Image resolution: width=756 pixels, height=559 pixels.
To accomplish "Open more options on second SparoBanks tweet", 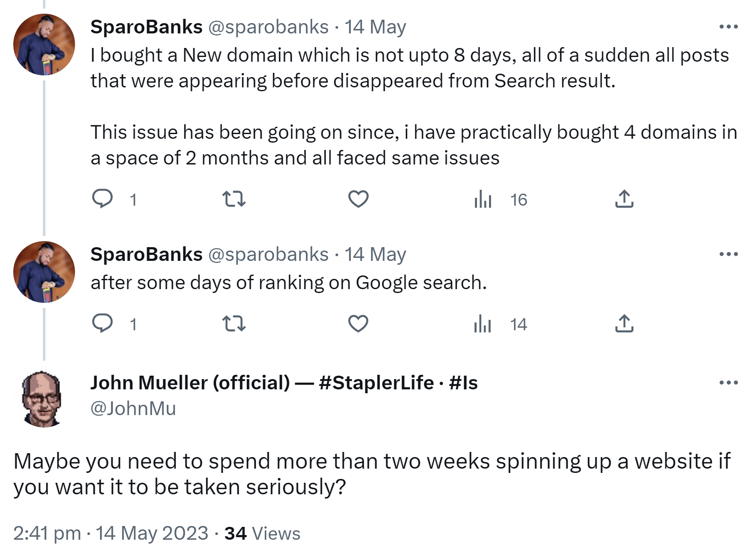I will click(x=729, y=254).
